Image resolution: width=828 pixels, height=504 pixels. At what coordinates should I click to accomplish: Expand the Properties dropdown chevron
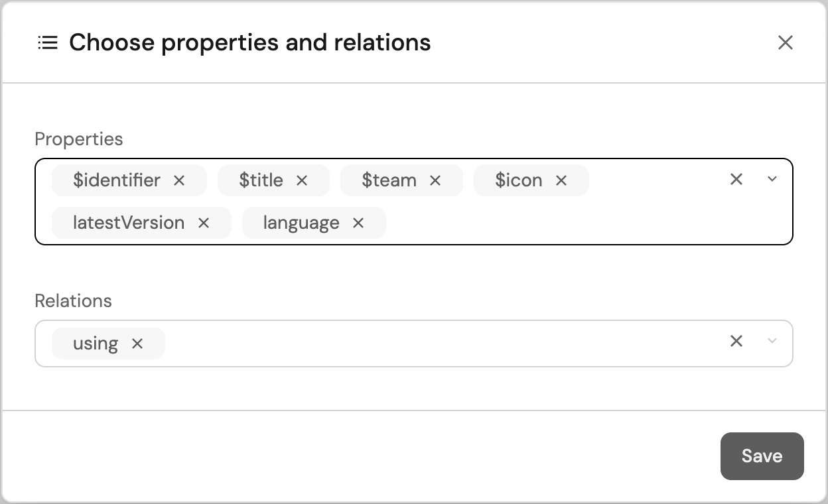click(x=772, y=179)
